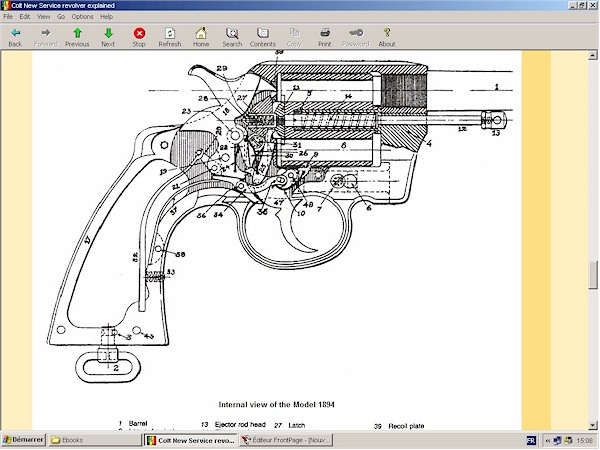Click the Démarrer start button
Image resolution: width=600 pixels, height=450 pixels.
pos(24,440)
